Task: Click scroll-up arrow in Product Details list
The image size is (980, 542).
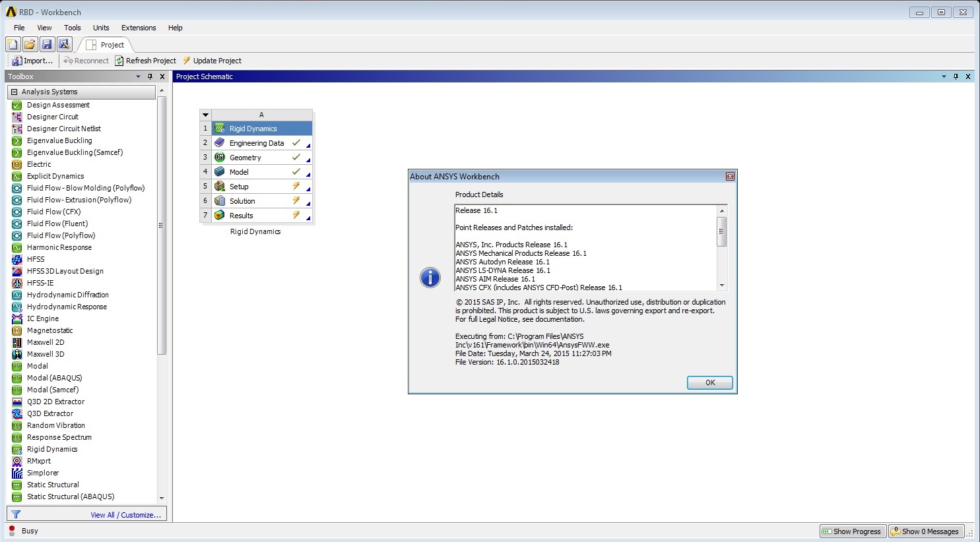Action: click(x=721, y=211)
